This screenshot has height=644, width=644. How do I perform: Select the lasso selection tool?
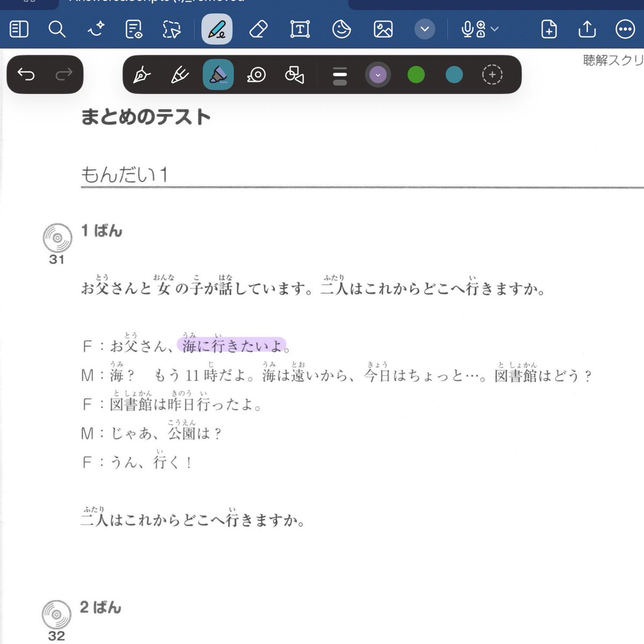[172, 29]
